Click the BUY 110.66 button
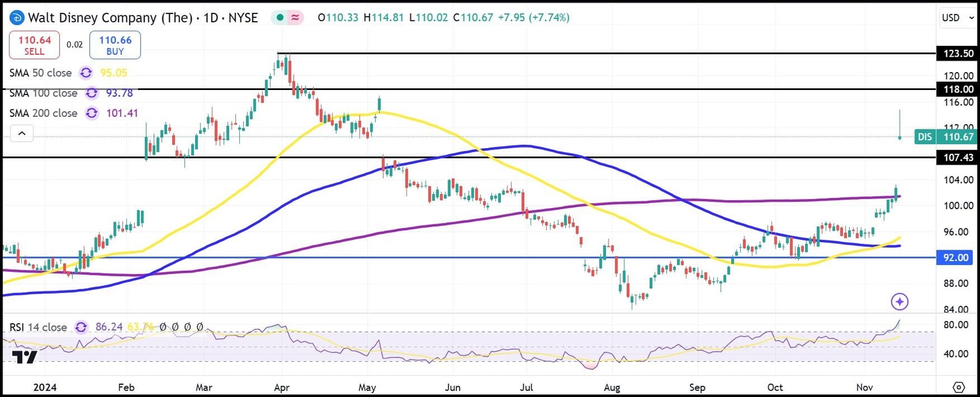 tap(115, 45)
